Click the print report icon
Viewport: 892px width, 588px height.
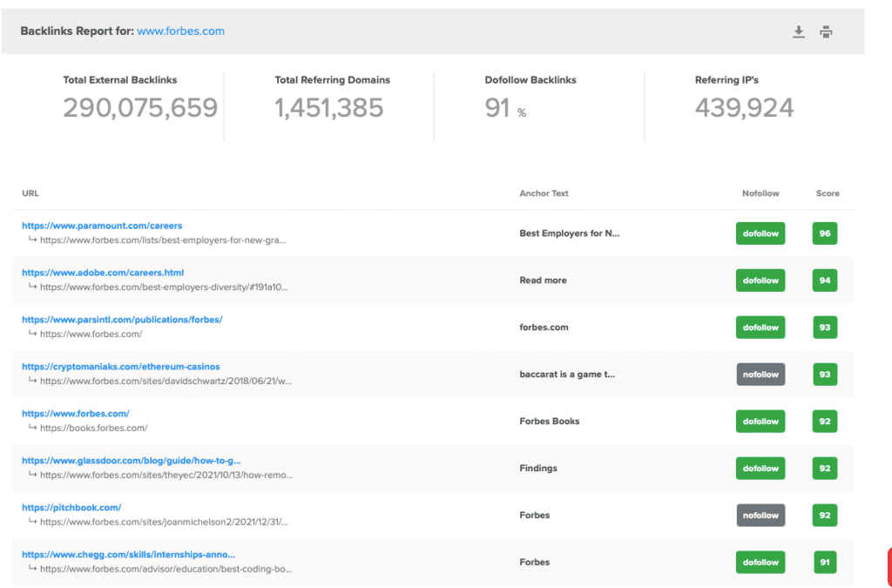826,32
